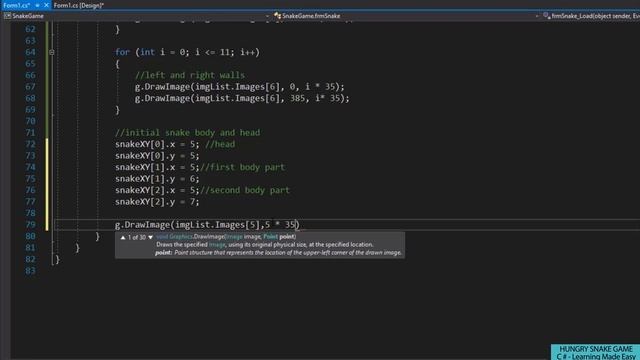Collapse the for loop at line 64
The width and height of the screenshot is (640, 360).
point(51,52)
